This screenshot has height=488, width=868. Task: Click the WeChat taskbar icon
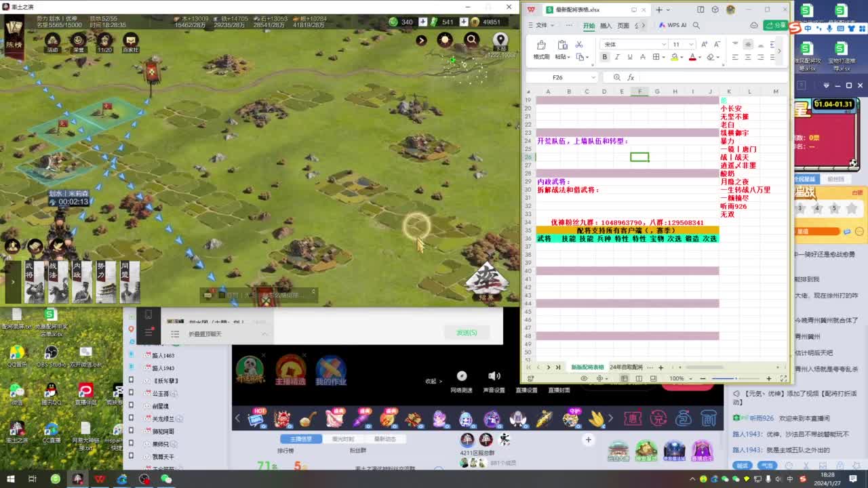[166, 479]
